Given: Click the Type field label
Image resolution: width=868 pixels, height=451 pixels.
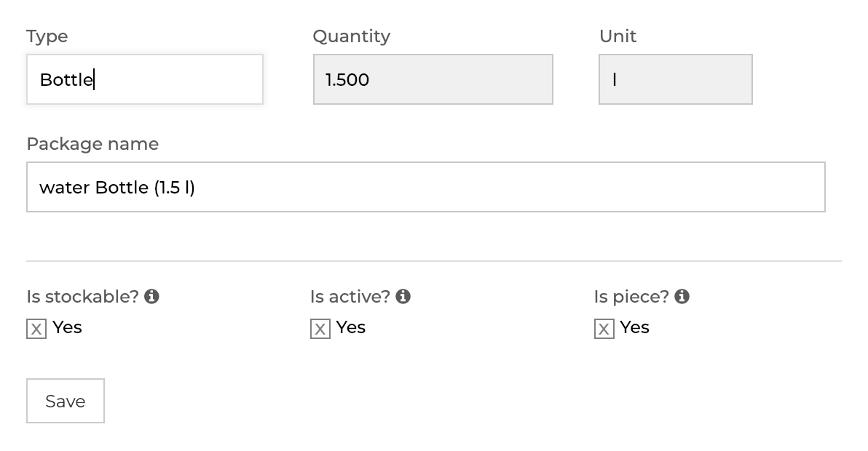Looking at the screenshot, I should pyautogui.click(x=47, y=36).
